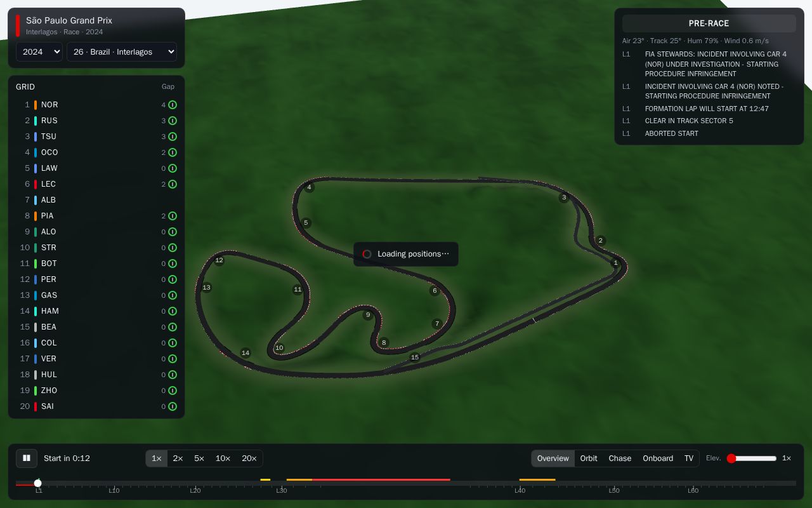Set playback speed to 2×

pyautogui.click(x=178, y=458)
